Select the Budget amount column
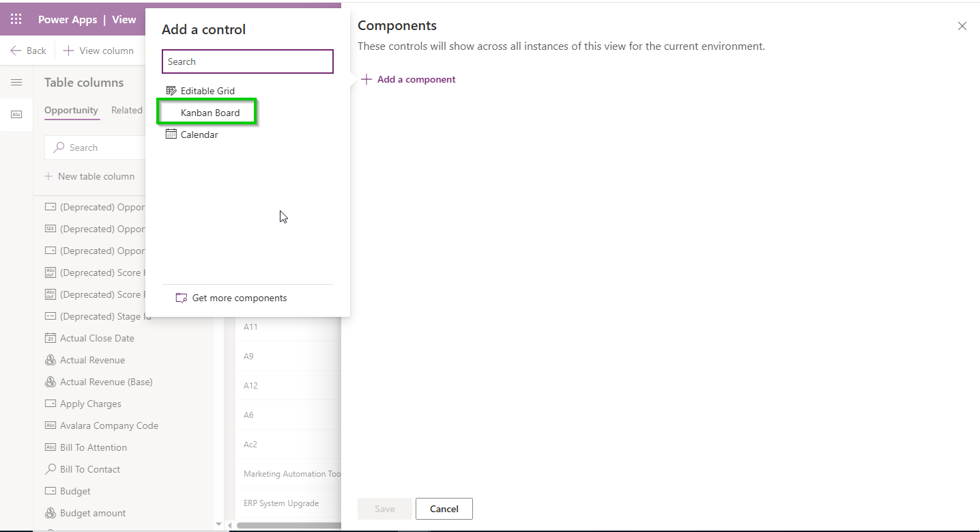This screenshot has height=532, width=980. coord(92,513)
